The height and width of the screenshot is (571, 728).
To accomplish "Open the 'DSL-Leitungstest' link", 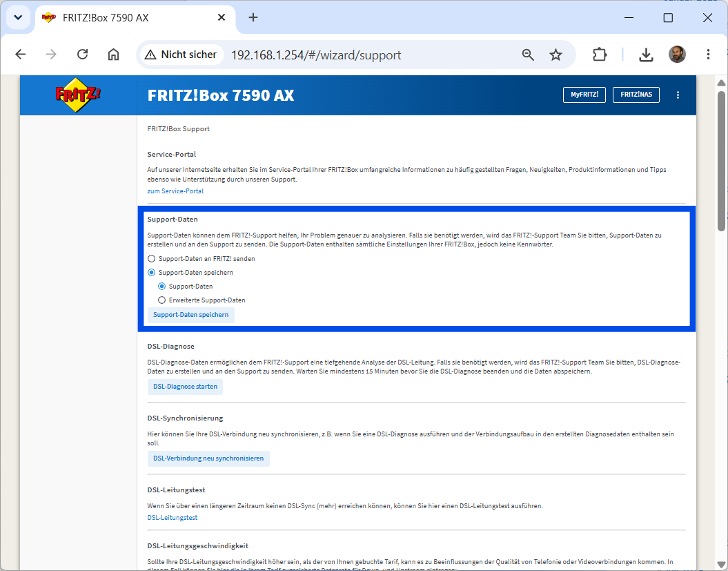I will [173, 518].
